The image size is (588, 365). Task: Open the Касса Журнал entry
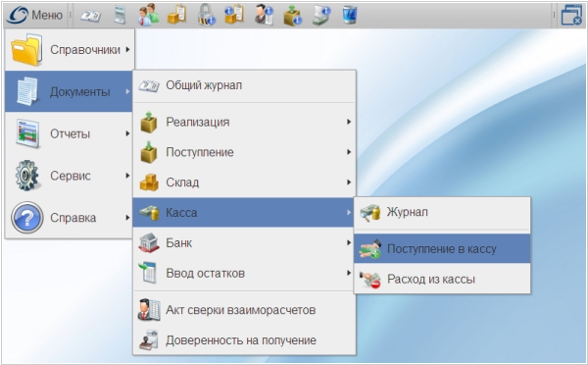(x=442, y=212)
